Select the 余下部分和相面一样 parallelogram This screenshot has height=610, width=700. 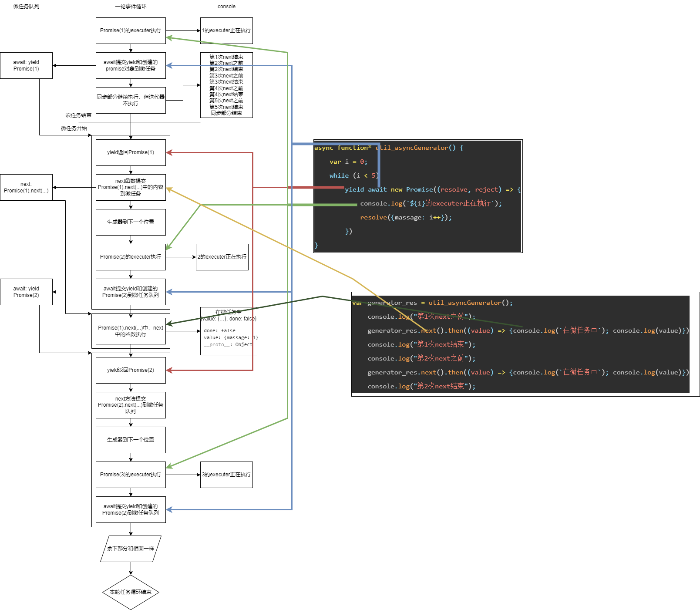[131, 549]
